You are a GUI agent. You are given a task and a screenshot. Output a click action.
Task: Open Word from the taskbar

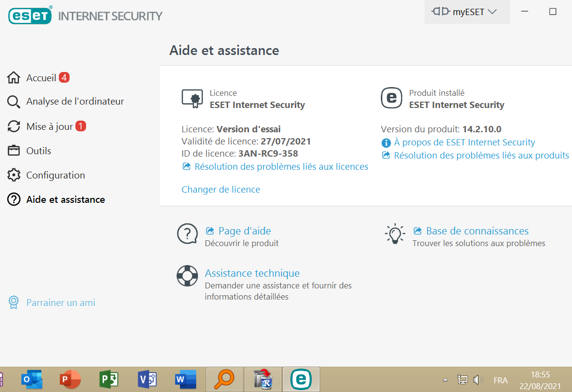[186, 380]
